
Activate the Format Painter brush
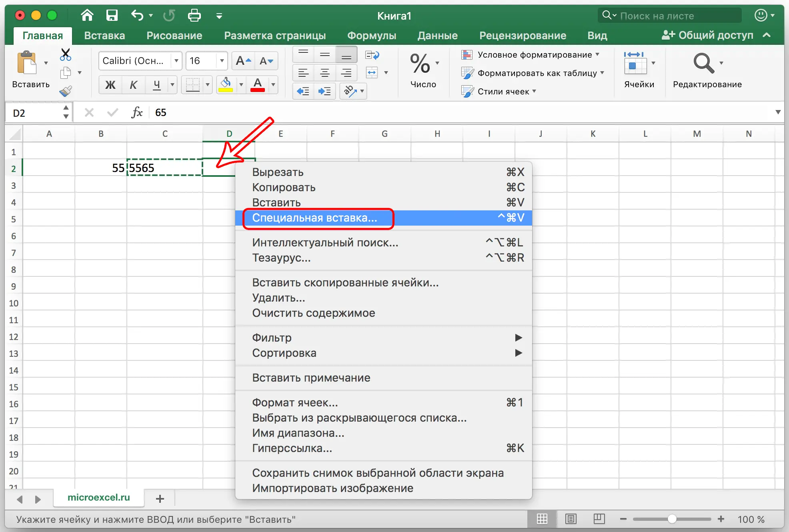[66, 91]
